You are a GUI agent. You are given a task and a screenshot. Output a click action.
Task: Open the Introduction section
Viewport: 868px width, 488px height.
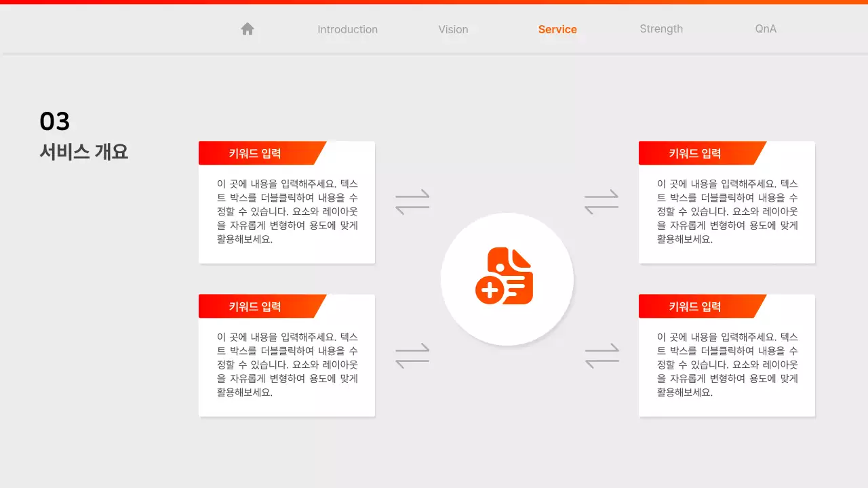(347, 29)
